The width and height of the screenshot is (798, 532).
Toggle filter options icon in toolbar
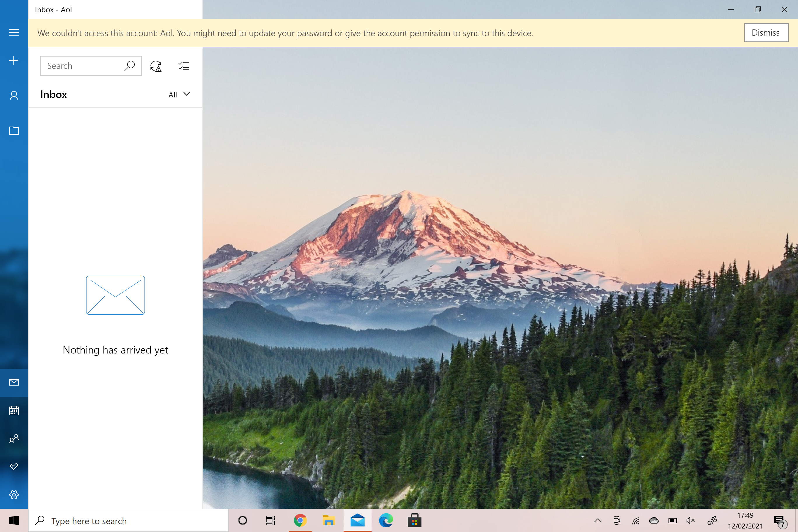coord(183,65)
